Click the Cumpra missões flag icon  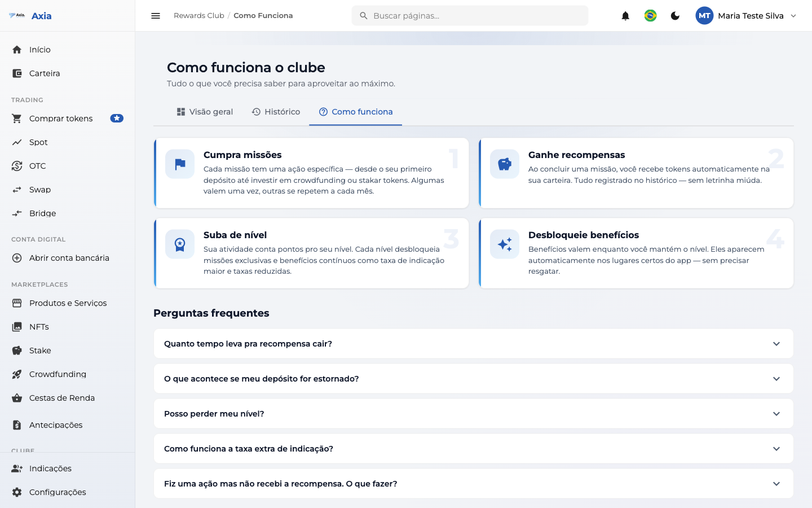coord(180,164)
